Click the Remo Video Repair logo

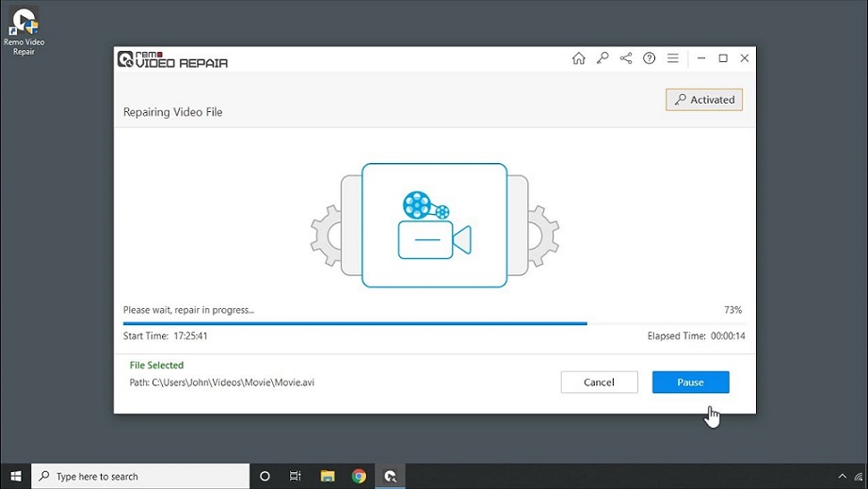click(172, 59)
